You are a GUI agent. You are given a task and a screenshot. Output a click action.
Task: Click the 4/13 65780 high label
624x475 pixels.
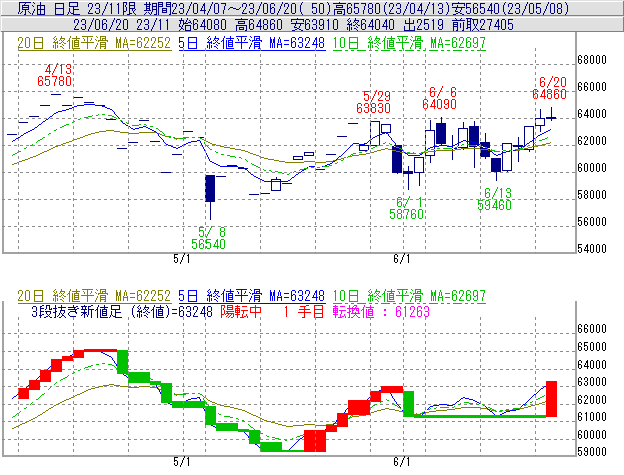tap(55, 75)
